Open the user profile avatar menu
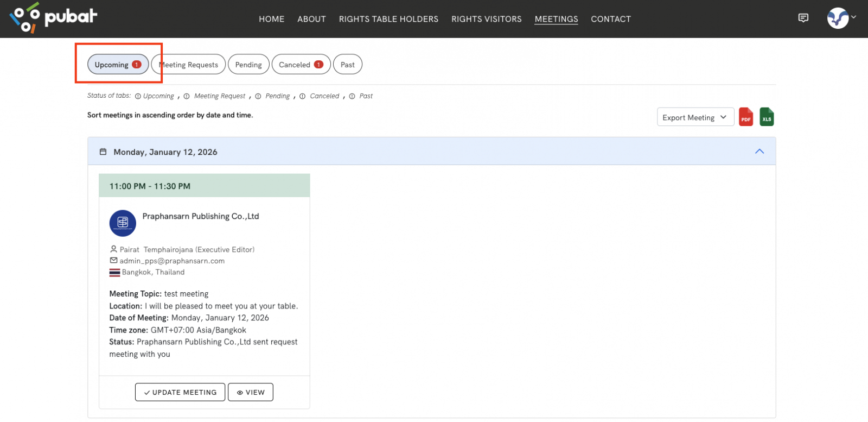868x422 pixels. pos(838,18)
